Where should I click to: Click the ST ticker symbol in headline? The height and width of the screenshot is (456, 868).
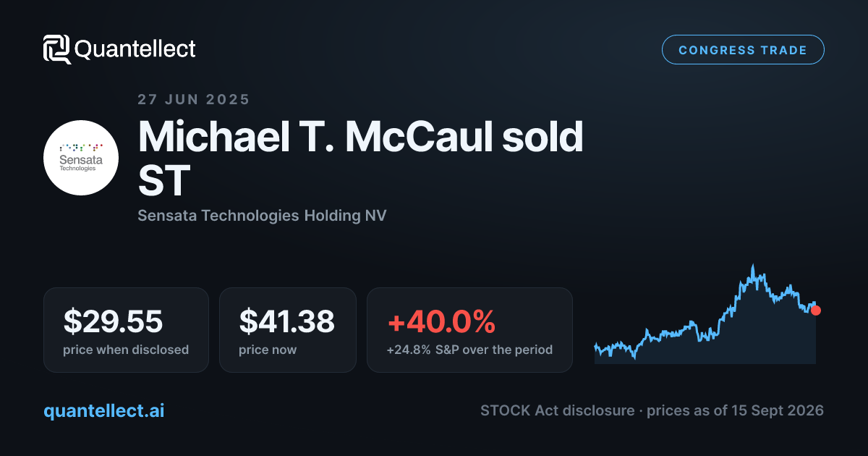point(163,181)
